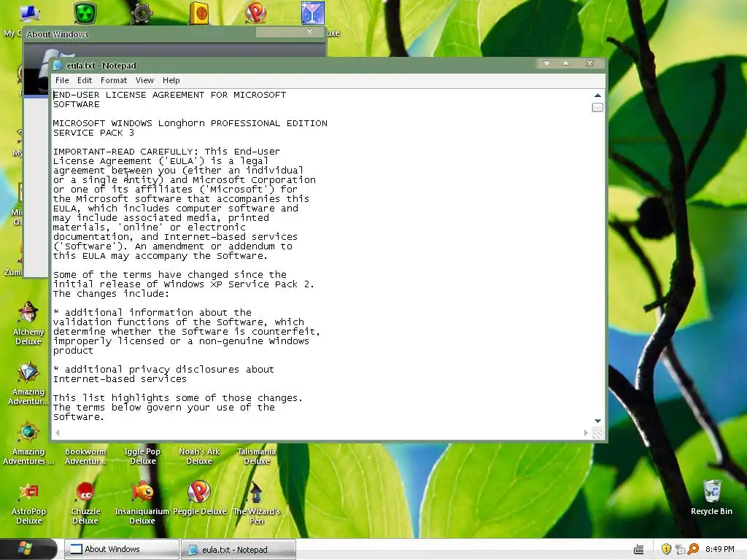Viewport: 747px width, 560px height.
Task: Close the About Windows dialog
Action: pos(309,32)
